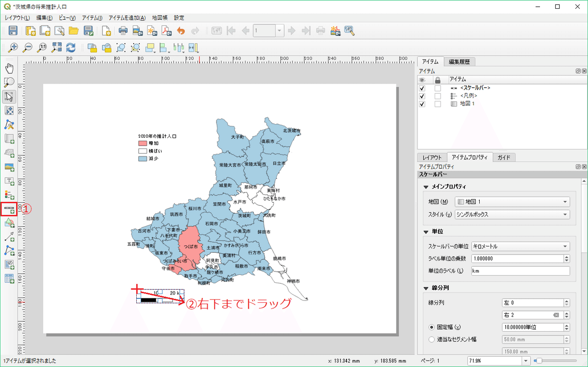Switch to the 編集履歴 tab
Screen dimensions: 588x367
click(459, 61)
